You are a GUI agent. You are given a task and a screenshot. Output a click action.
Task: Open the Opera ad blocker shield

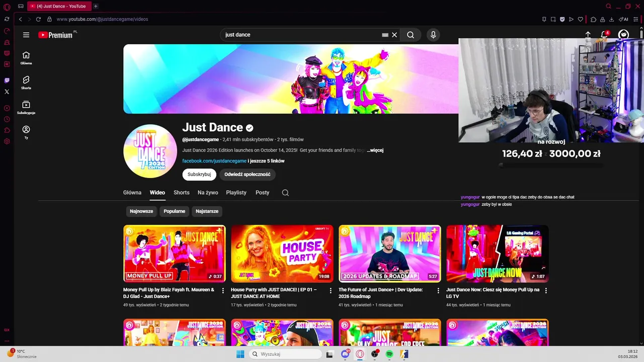pos(562,19)
